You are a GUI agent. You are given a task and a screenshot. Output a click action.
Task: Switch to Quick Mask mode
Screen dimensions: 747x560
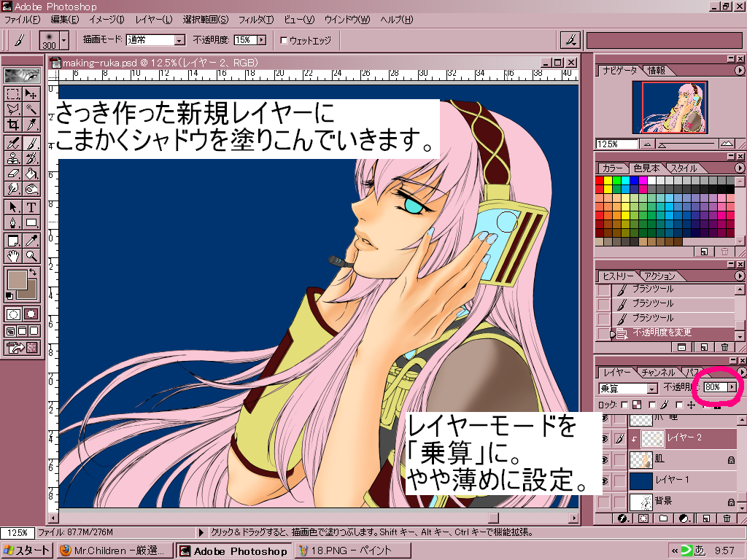31,314
